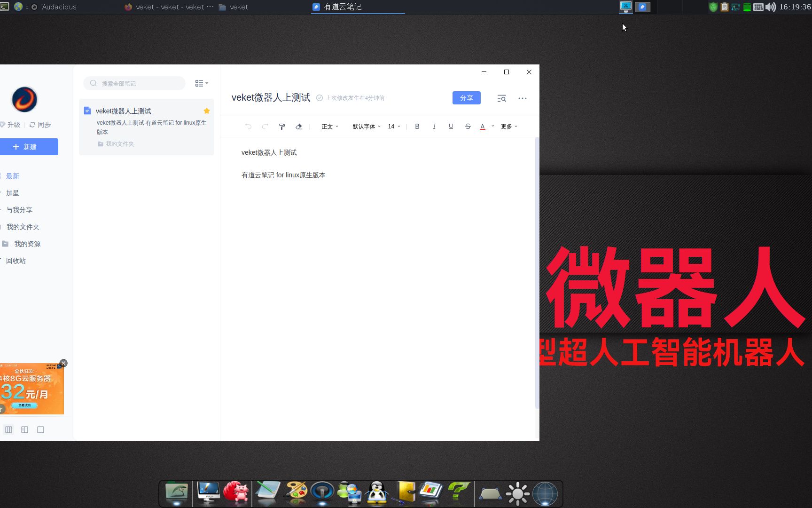Screen dimensions: 812x508
Task: Close the cloud server advertisement
Action: point(63,363)
